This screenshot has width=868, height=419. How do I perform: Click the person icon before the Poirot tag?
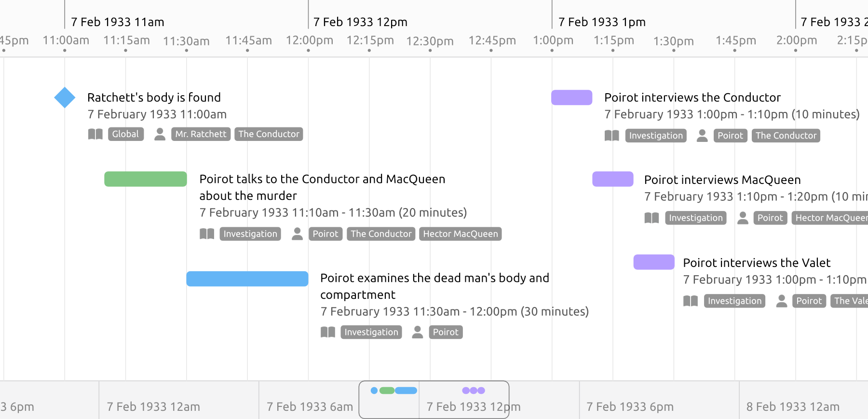tap(297, 234)
